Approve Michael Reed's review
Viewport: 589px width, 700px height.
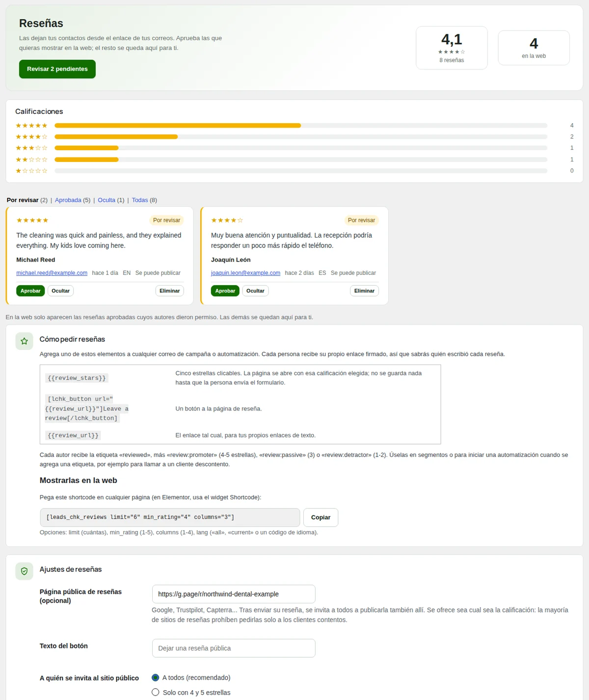30,291
